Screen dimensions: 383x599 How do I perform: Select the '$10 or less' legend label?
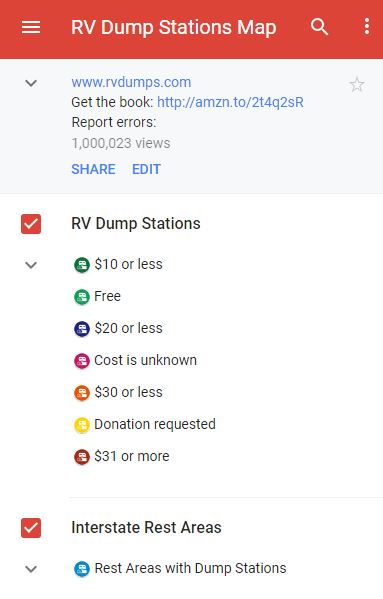[128, 264]
